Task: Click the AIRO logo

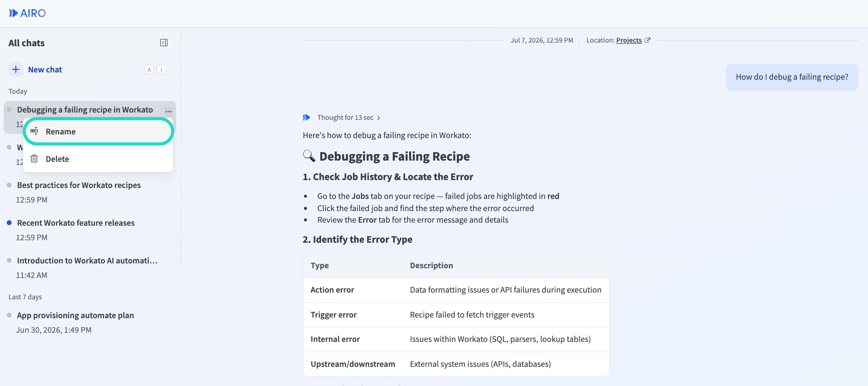Action: pos(27,13)
